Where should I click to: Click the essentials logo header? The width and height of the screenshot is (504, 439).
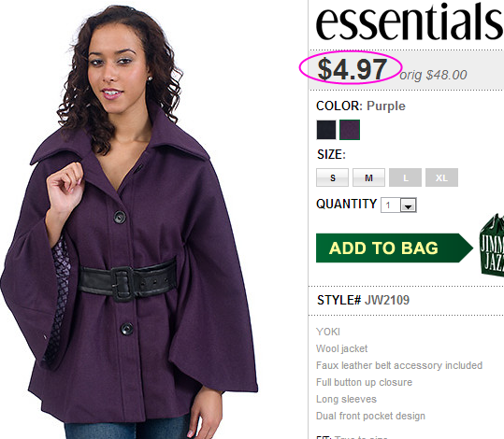pos(410,21)
